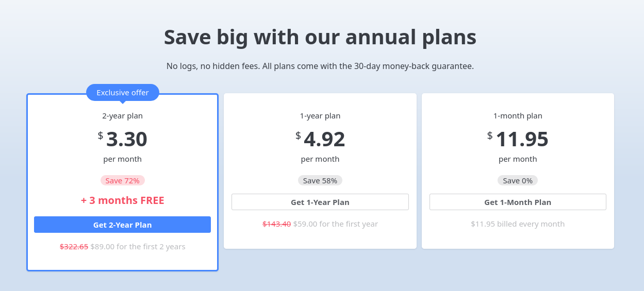The width and height of the screenshot is (644, 291).
Task: Click the Exclusive offer badge
Action: click(x=123, y=93)
